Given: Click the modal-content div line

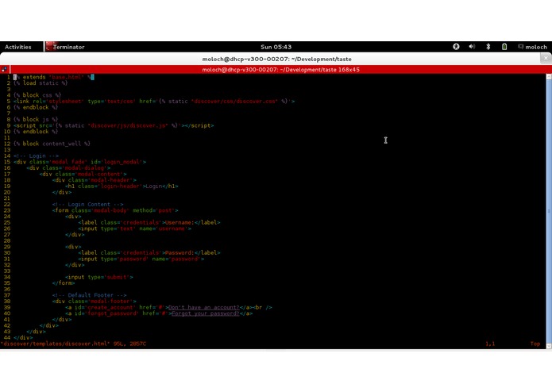Looking at the screenshot, I should tap(83, 174).
